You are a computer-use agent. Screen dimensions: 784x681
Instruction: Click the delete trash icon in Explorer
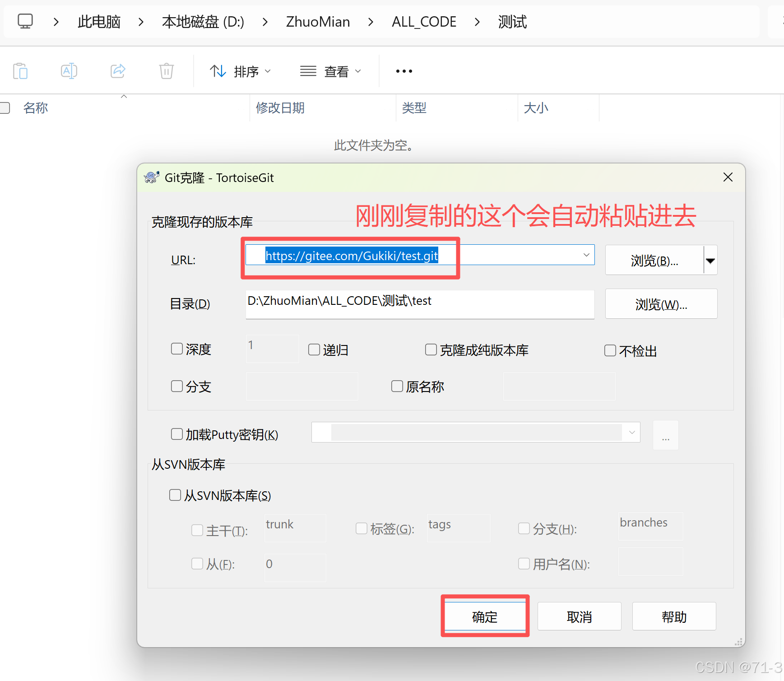click(x=167, y=71)
